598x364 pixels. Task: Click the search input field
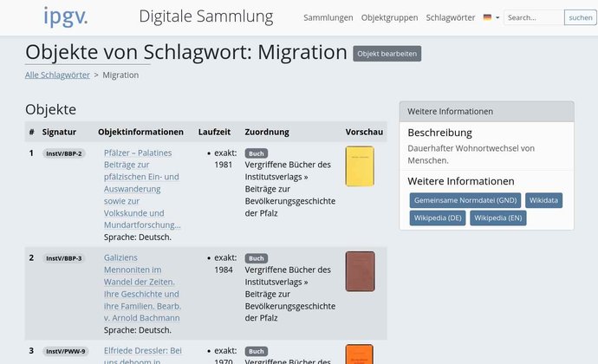pyautogui.click(x=532, y=17)
